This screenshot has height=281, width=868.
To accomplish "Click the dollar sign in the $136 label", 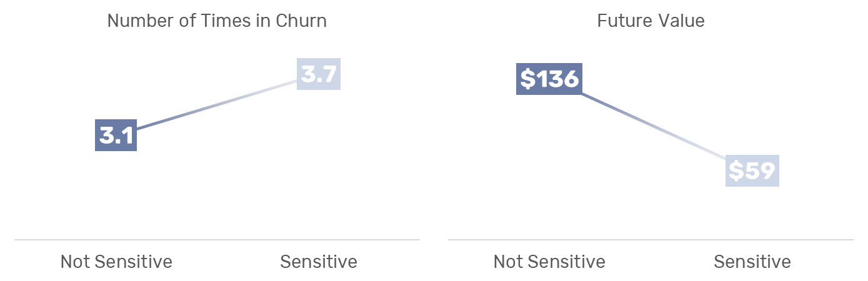I will click(527, 79).
